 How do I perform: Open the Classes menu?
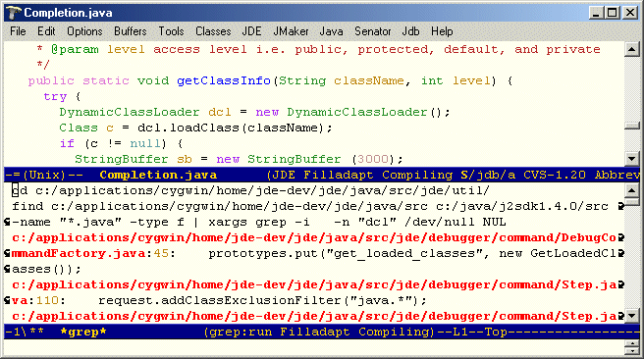tap(213, 31)
